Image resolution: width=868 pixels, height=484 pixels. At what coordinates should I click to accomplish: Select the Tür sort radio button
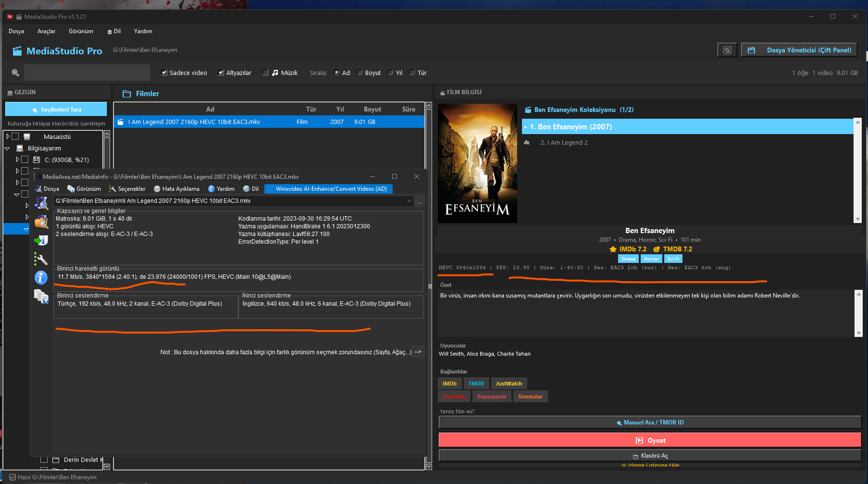[412, 73]
